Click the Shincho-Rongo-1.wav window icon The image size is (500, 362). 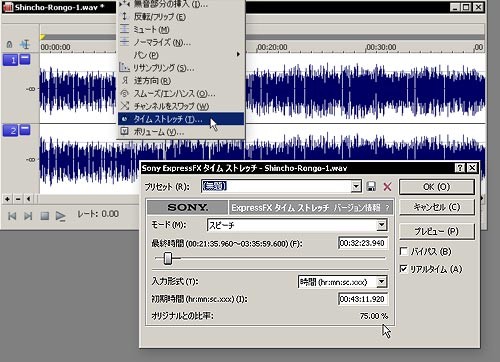coord(8,7)
